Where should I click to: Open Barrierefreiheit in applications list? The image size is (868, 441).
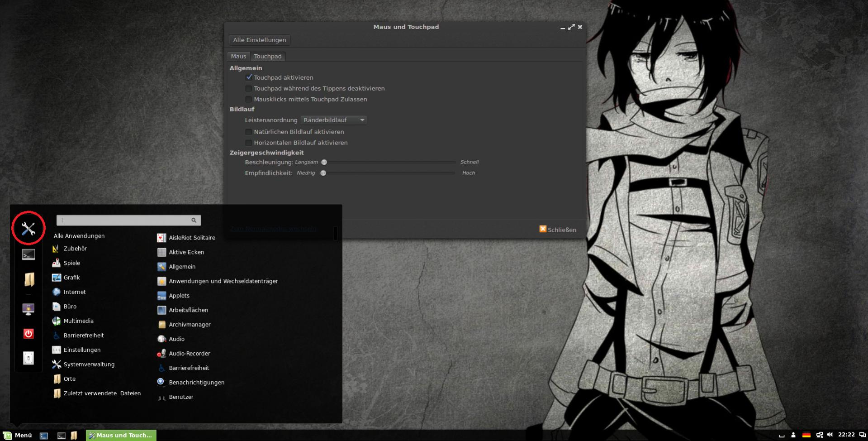tap(183, 368)
